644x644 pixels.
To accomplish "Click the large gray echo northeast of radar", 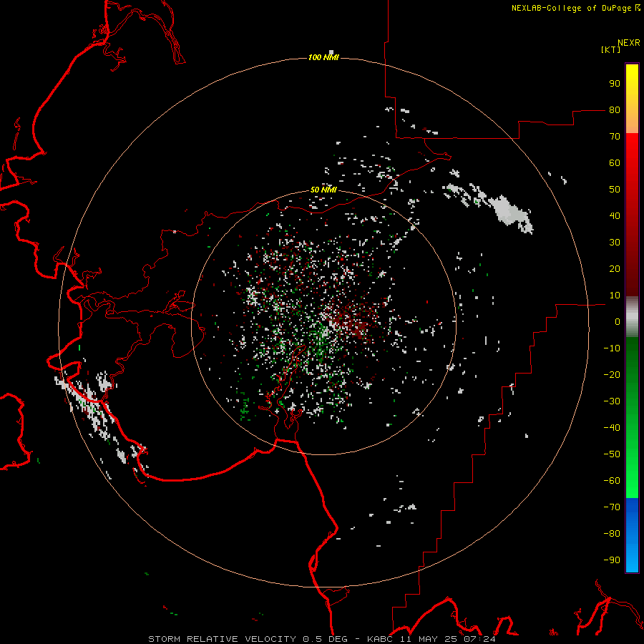I will point(510,213).
